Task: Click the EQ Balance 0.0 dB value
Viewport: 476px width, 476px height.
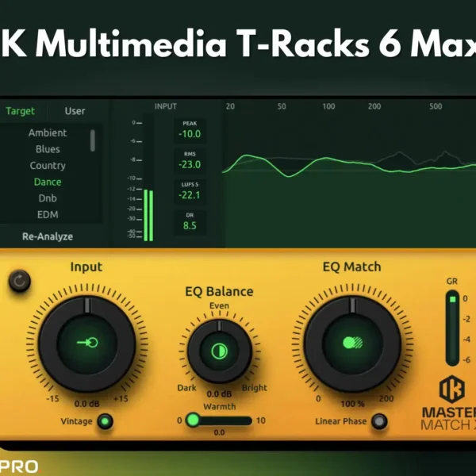Action: tap(219, 394)
